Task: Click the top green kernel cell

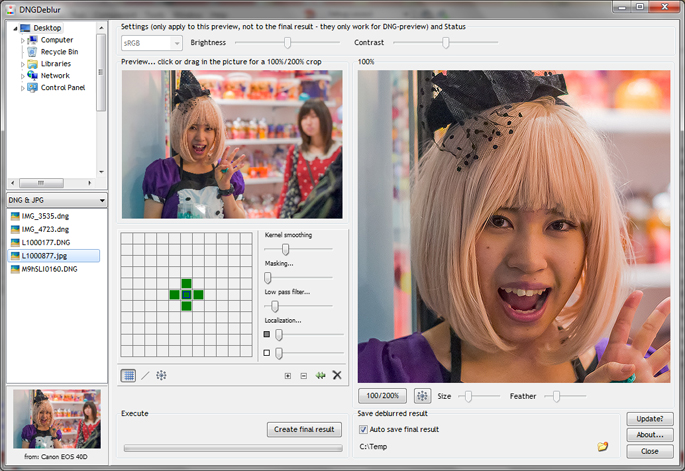Action: [x=187, y=283]
